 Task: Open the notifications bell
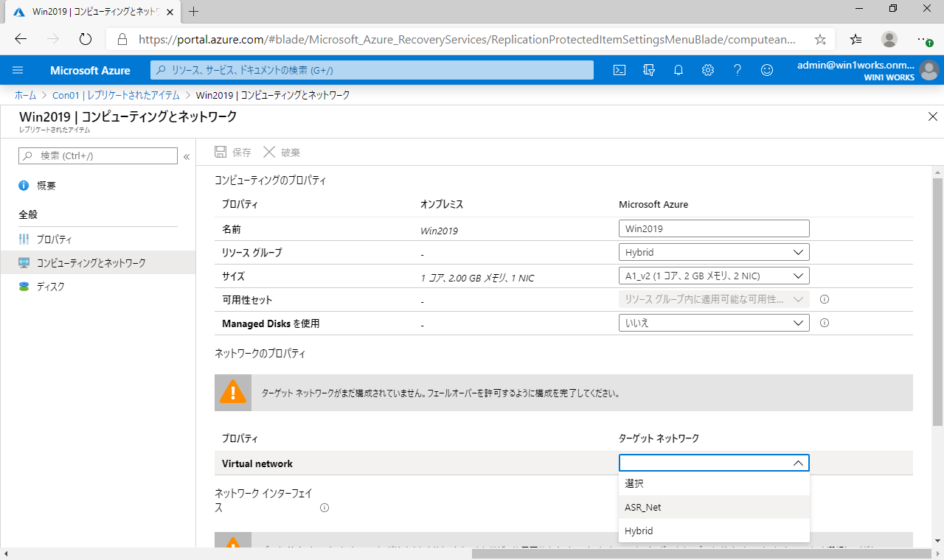pos(678,70)
